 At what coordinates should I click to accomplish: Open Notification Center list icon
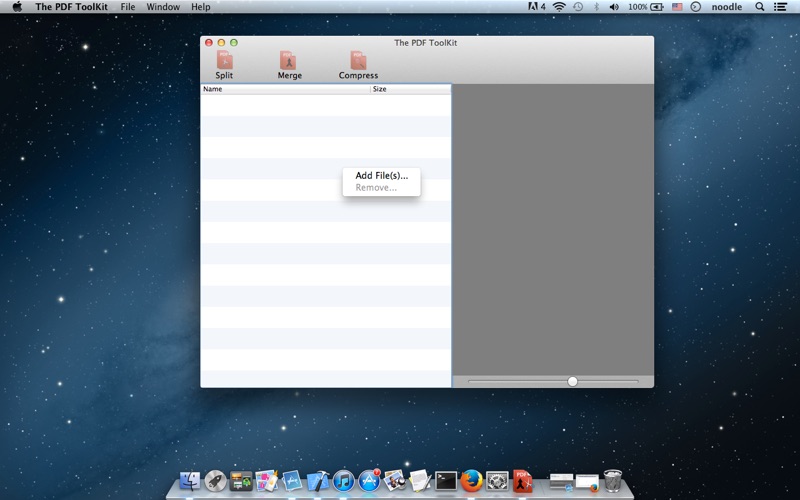[x=780, y=7]
